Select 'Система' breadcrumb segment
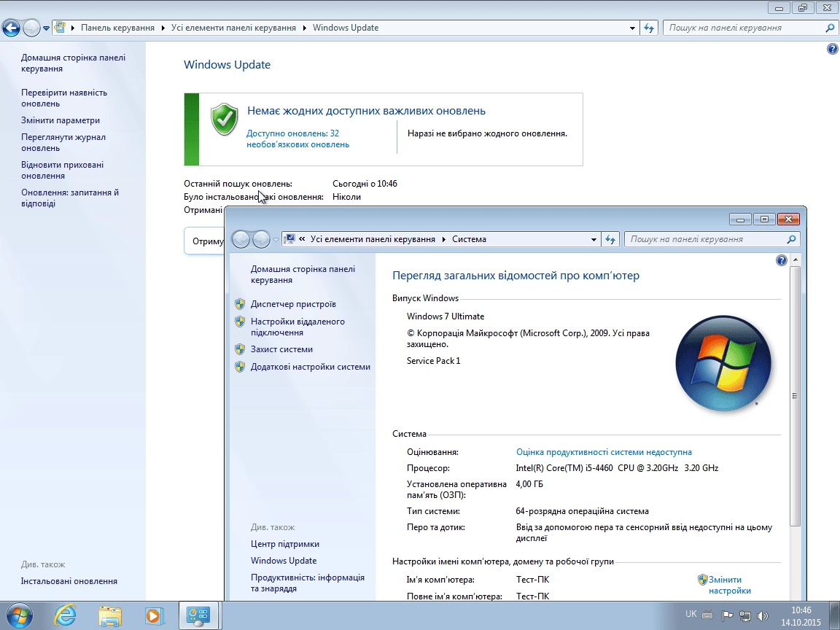This screenshot has height=630, width=840. tap(470, 239)
